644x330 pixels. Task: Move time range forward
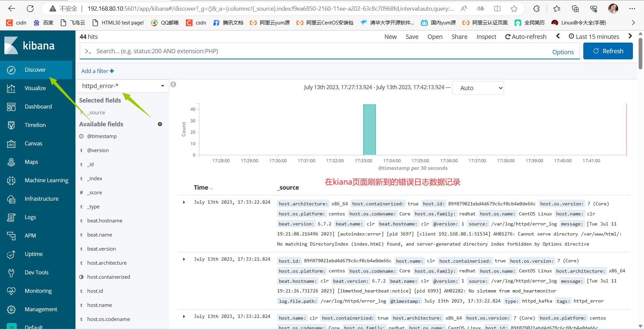point(630,36)
